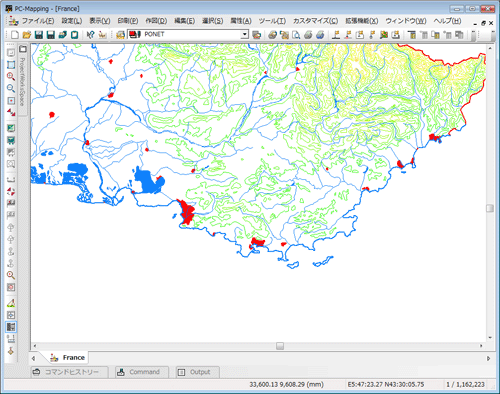Click the 1 / 1,162,223 scale in the status bar

coord(465,385)
